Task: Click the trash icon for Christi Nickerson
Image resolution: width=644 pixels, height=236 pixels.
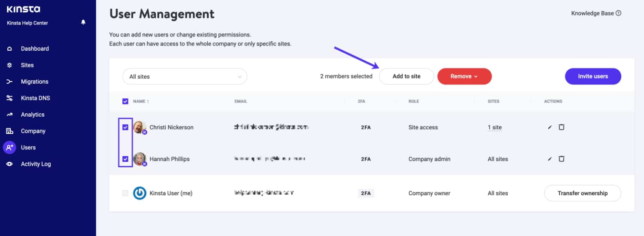Action: pos(561,127)
